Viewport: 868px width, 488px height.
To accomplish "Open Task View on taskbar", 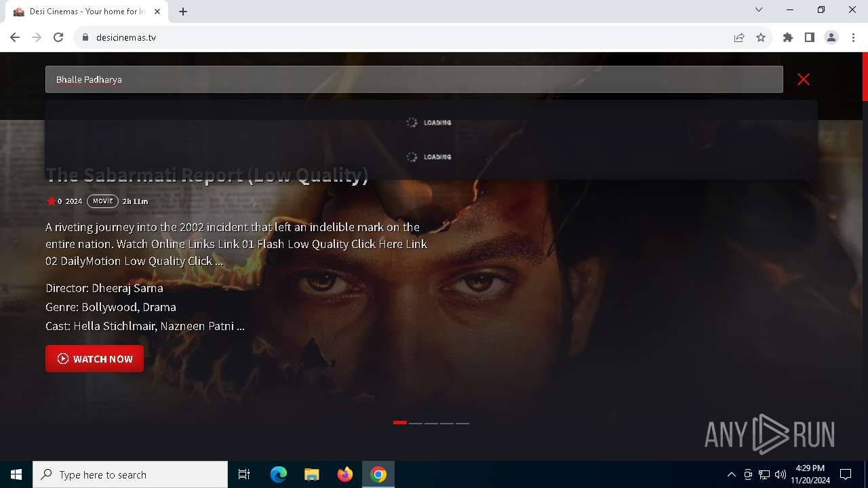I will pyautogui.click(x=244, y=474).
